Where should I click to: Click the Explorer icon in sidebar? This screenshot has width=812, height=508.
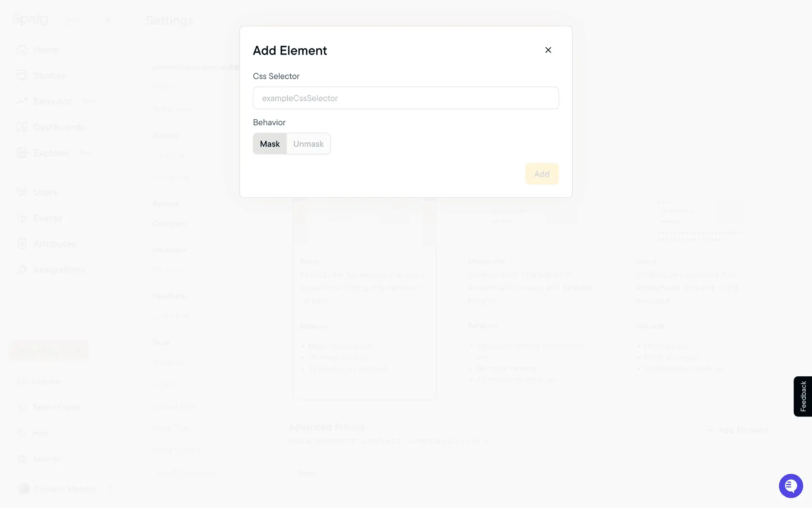coord(22,153)
